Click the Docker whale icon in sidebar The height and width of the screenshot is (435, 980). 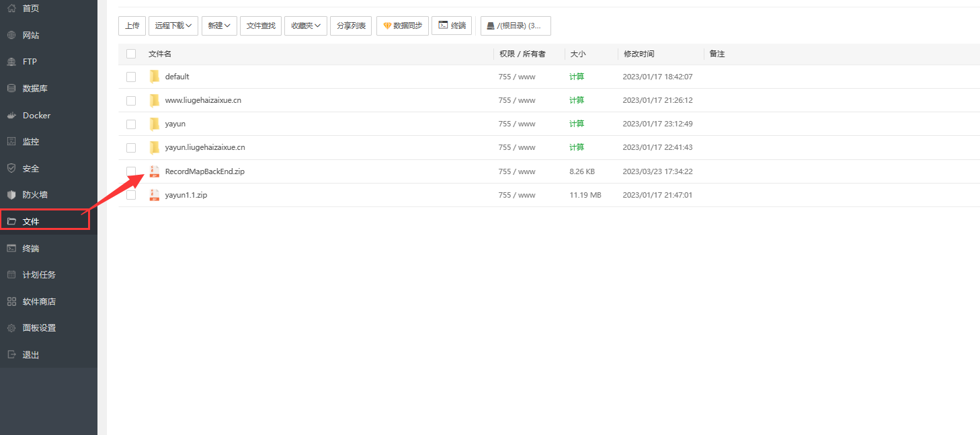pyautogui.click(x=11, y=115)
